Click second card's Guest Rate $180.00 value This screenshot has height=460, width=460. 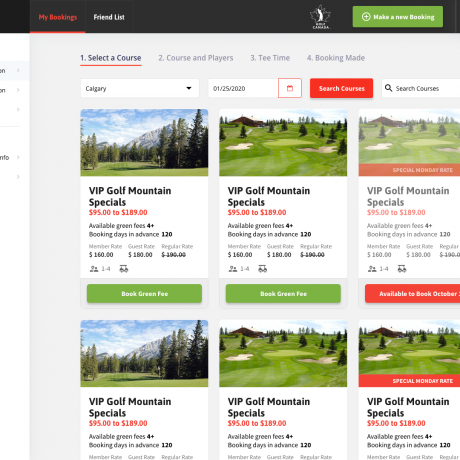[279, 255]
